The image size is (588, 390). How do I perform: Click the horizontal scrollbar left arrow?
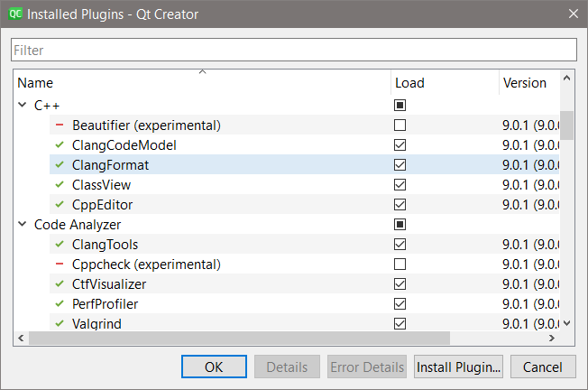21,338
